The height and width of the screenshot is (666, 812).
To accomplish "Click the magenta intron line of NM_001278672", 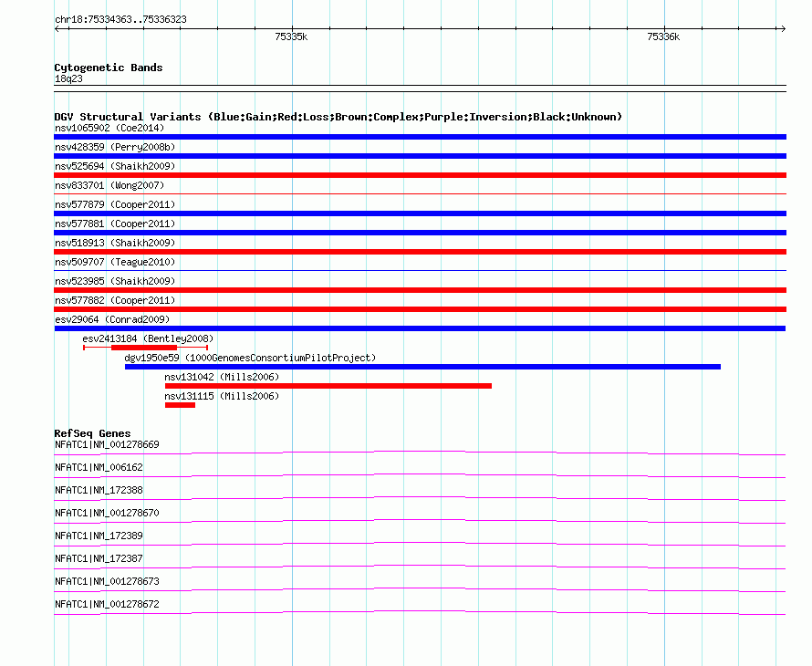I will pos(420,613).
